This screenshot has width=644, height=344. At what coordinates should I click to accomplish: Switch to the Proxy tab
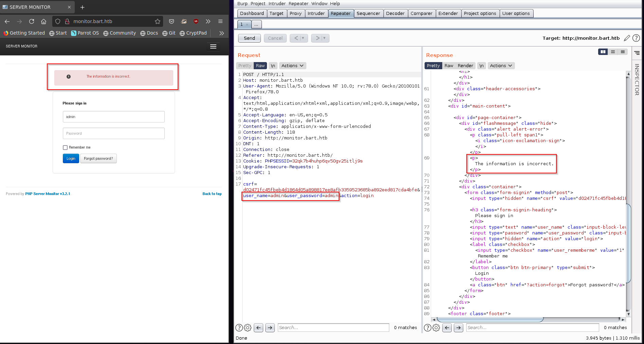tap(296, 14)
